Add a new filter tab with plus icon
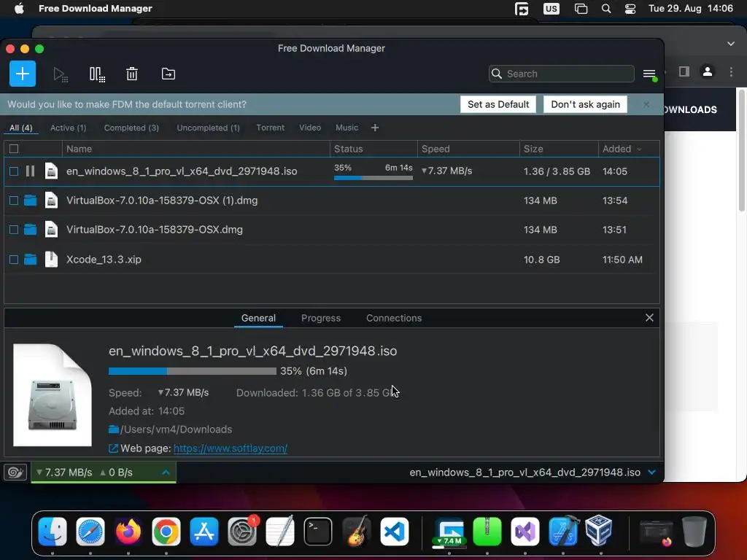The width and height of the screenshot is (747, 560). pyautogui.click(x=375, y=128)
